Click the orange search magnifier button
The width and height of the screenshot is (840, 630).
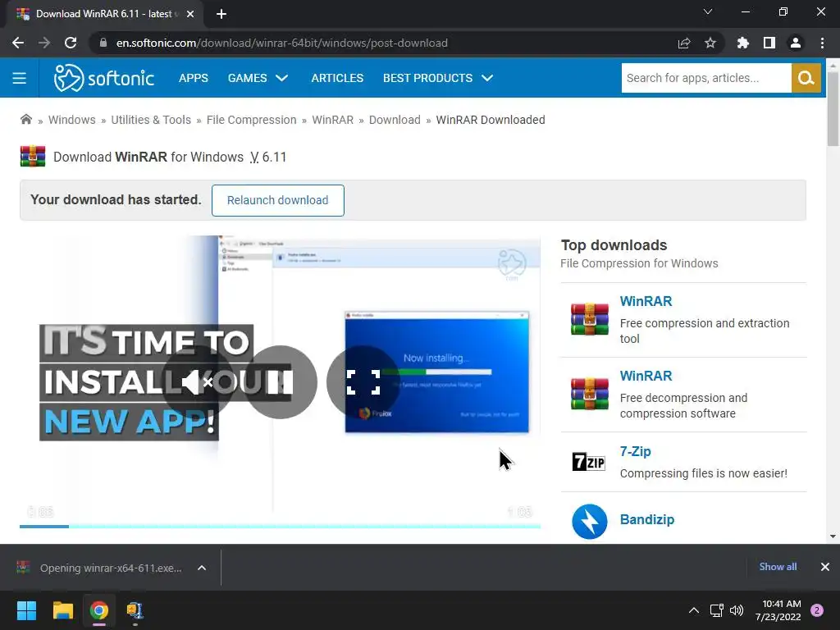coord(806,78)
